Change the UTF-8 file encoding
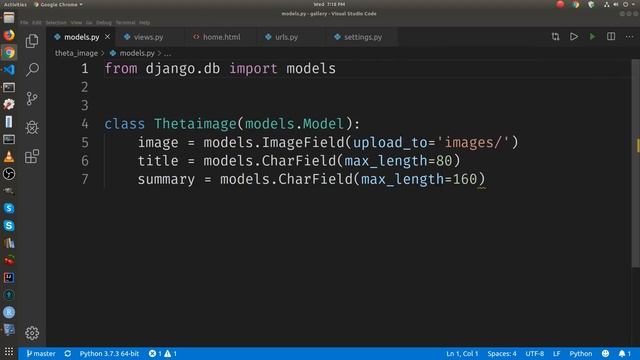The image size is (640, 360). (534, 353)
